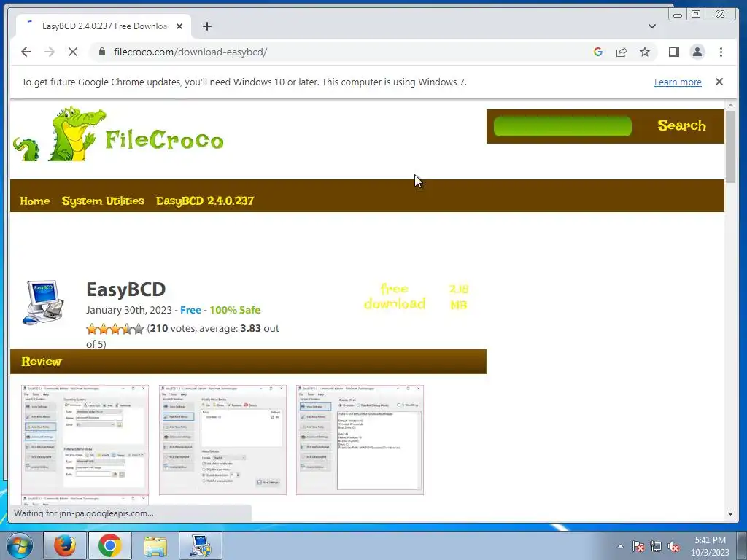
Task: Click the "100% Safe" text
Action: point(235,310)
